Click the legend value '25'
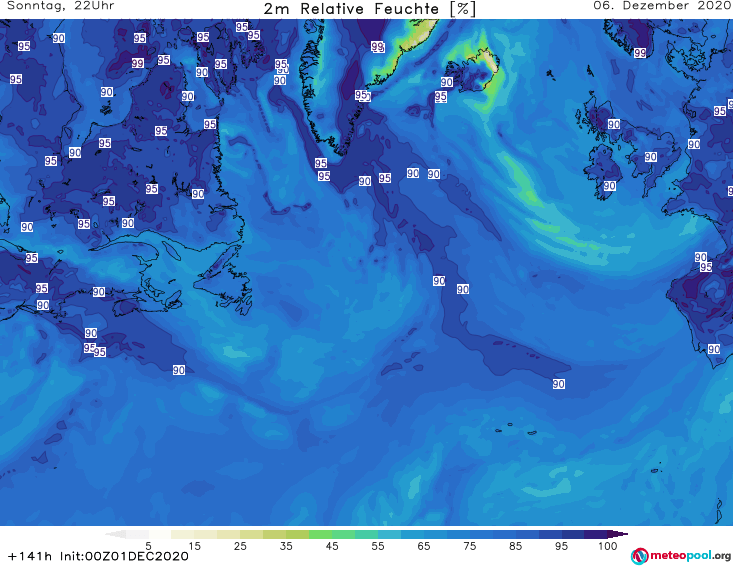The height and width of the screenshot is (566, 733). point(240,546)
